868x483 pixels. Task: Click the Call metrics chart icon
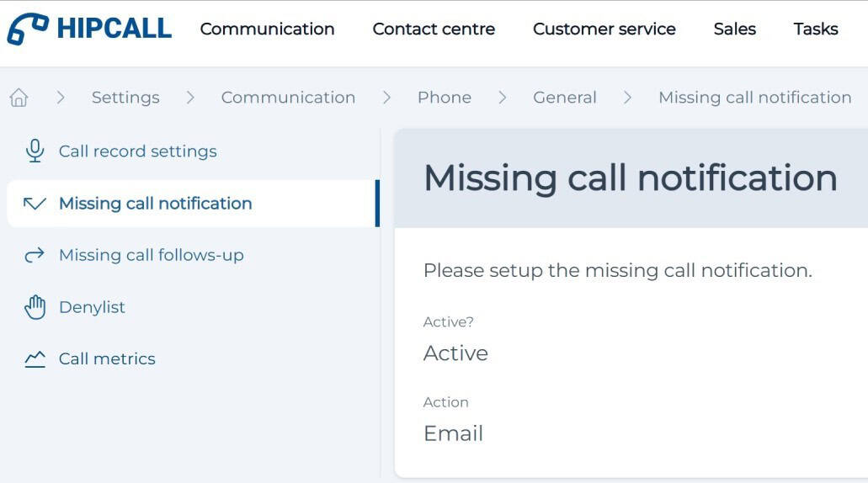[35, 359]
